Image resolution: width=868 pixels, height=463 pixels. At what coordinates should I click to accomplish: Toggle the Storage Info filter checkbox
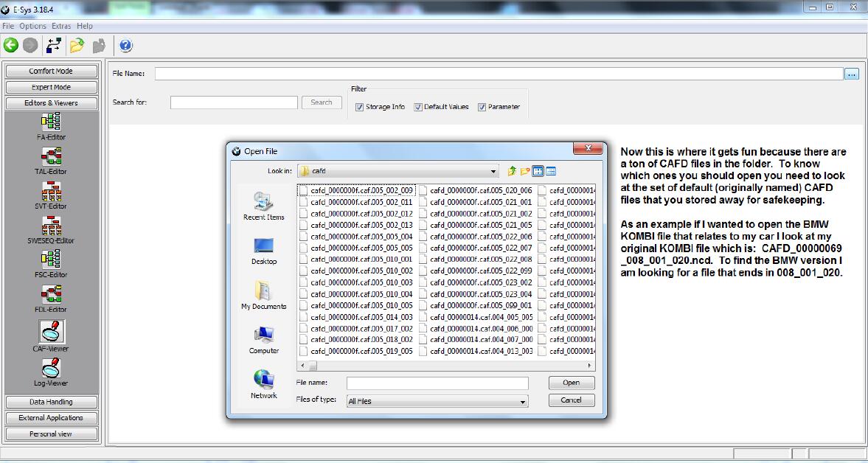tap(360, 107)
